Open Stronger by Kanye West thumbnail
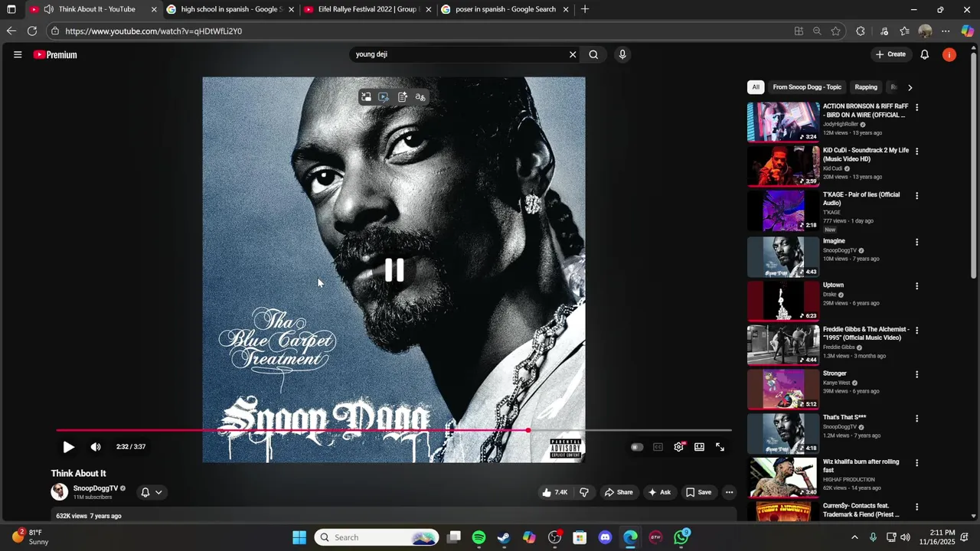Viewport: 980px width, 551px height. [x=783, y=390]
